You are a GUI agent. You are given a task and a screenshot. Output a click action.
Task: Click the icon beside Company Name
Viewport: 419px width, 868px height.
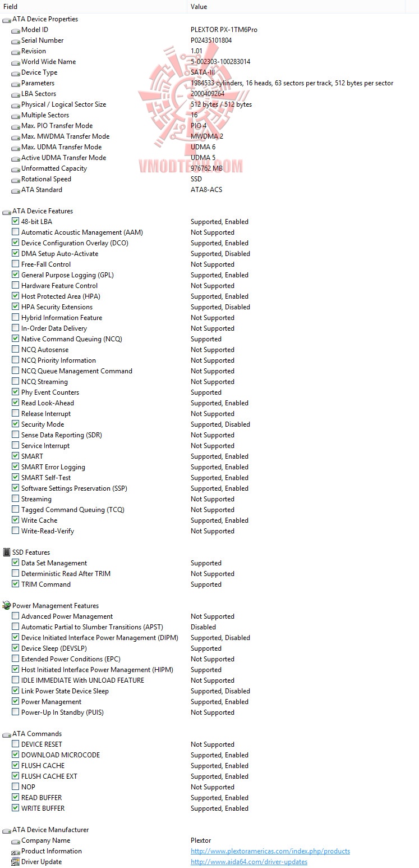(x=15, y=840)
